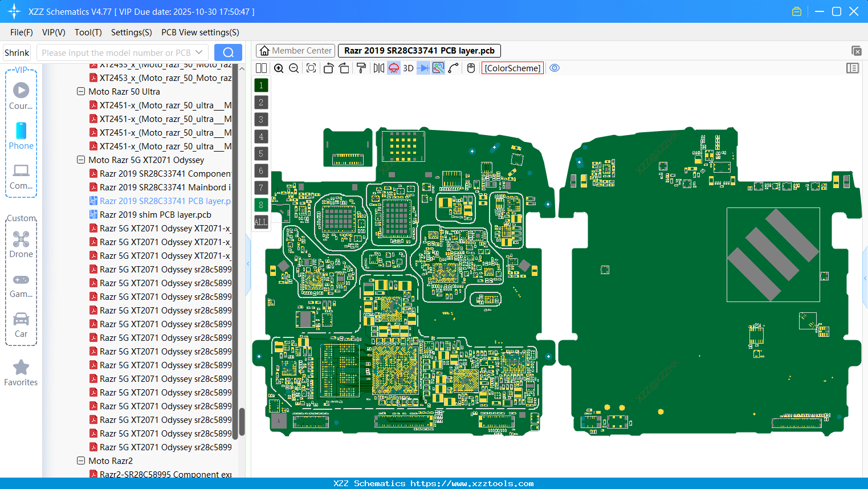Open the model number combo dropdown
Screen dimensions: 868x489
pyautogui.click(x=199, y=52)
